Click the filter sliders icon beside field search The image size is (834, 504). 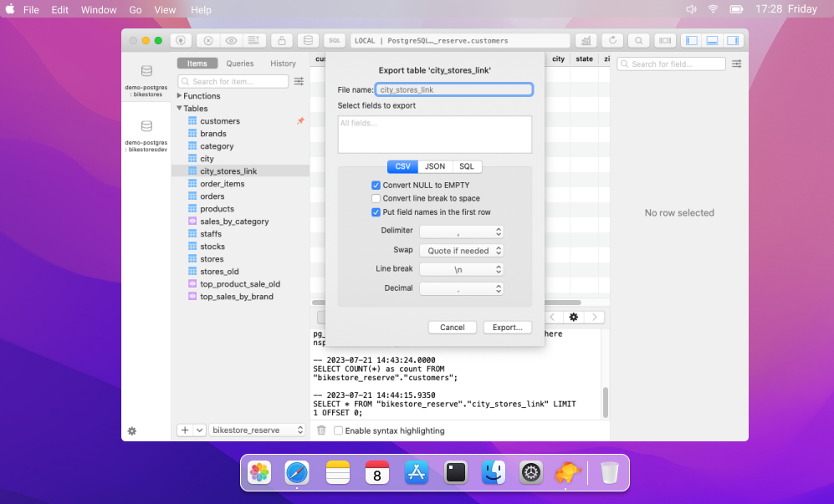click(737, 64)
